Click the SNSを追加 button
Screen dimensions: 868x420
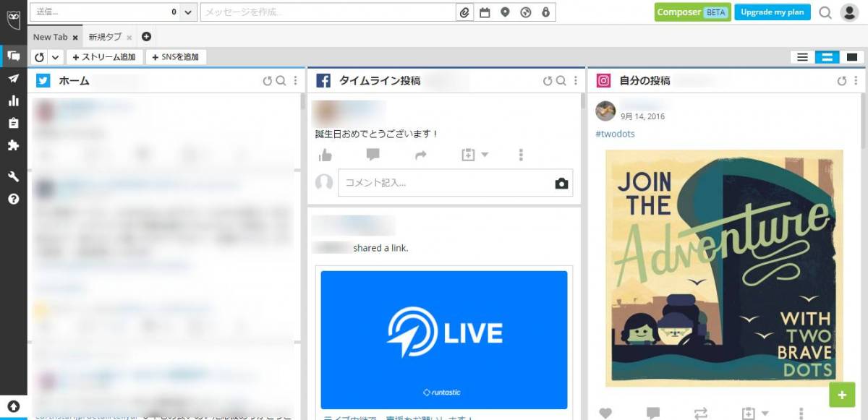(x=176, y=57)
